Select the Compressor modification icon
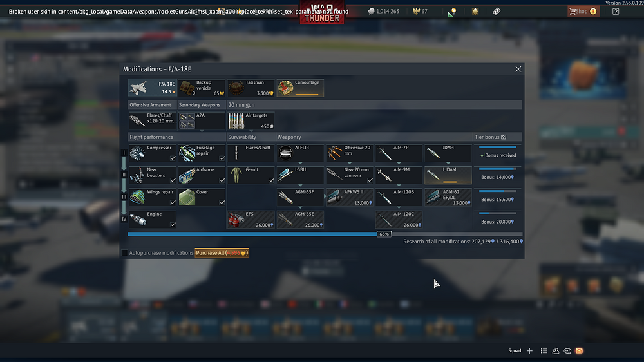The width and height of the screenshot is (644, 362). 137,153
